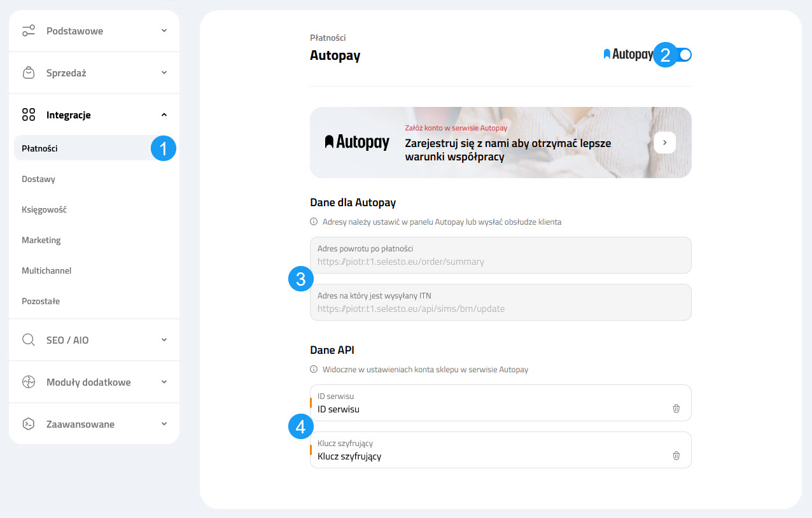Click the arrow button on Autopay banner
The image size is (812, 518).
pos(664,143)
